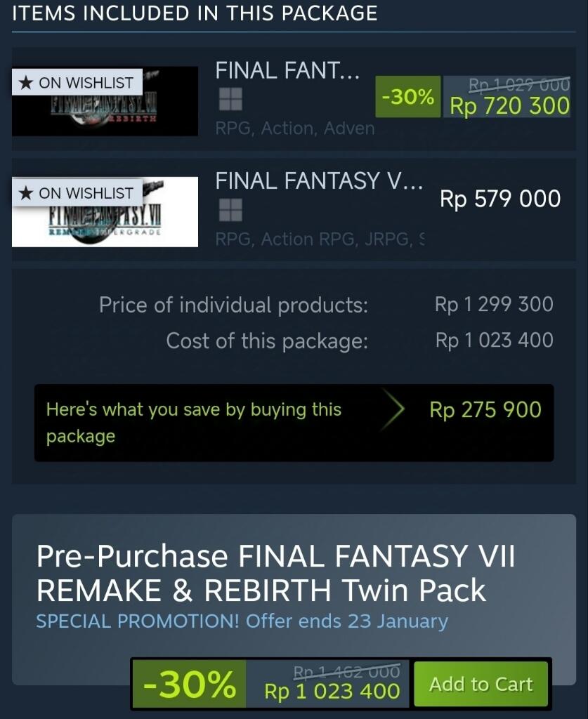The height and width of the screenshot is (719, 588).
Task: Click the SPECIAL PROMOTION offer ends text
Action: [242, 621]
